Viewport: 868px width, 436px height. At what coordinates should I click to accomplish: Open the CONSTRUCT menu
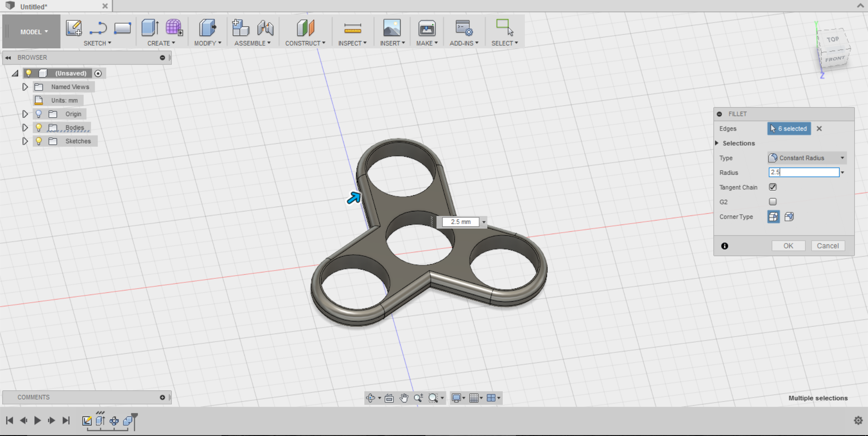[305, 43]
